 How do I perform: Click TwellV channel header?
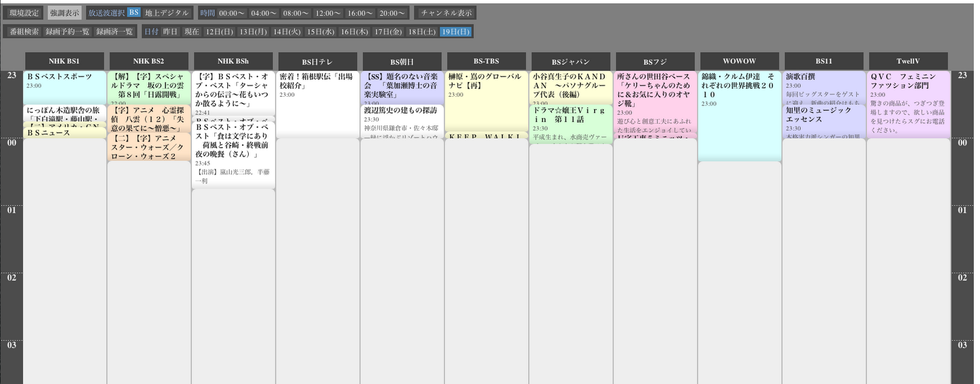pyautogui.click(x=908, y=61)
